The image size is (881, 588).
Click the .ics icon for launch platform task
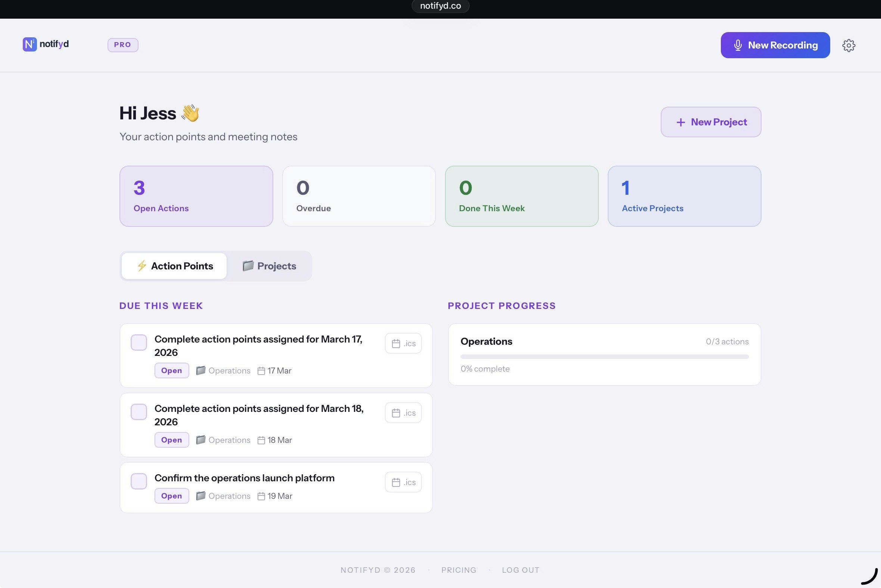[x=403, y=482]
